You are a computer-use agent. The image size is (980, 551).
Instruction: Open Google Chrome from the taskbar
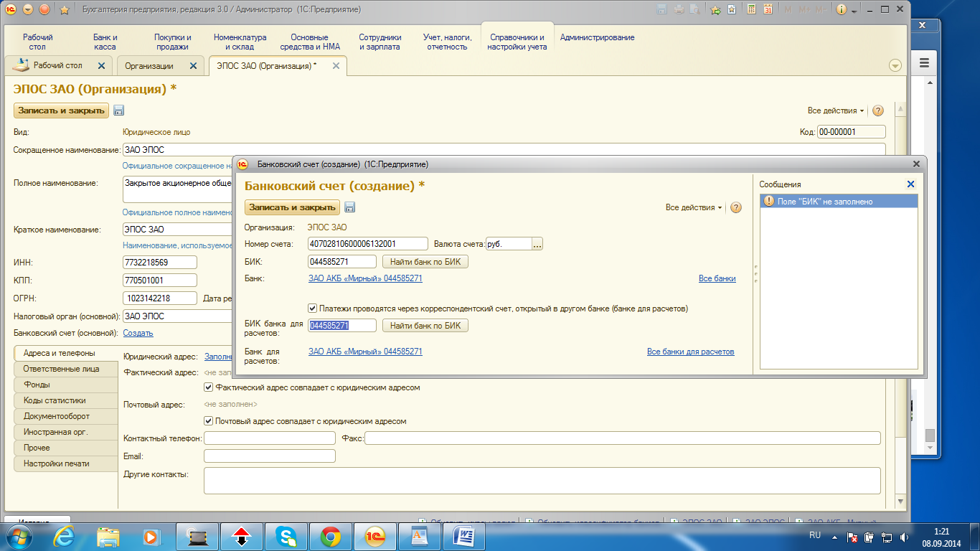coord(330,536)
